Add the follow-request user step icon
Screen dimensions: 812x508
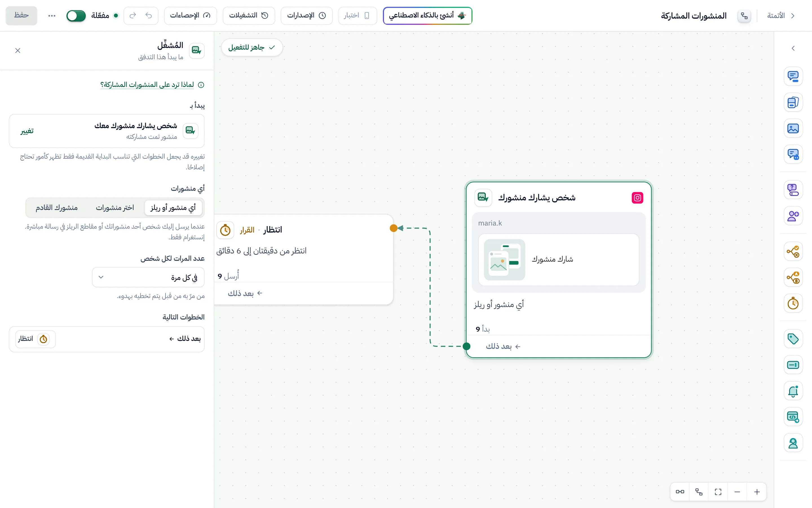(x=793, y=216)
